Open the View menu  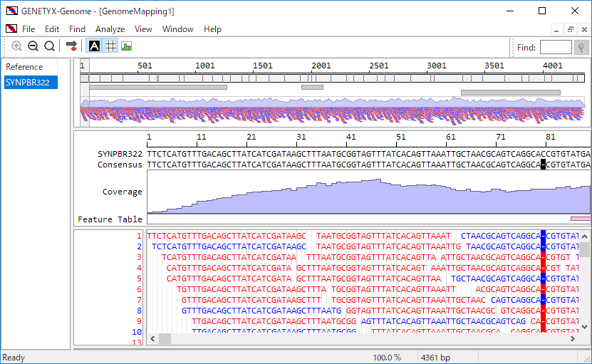tap(143, 29)
